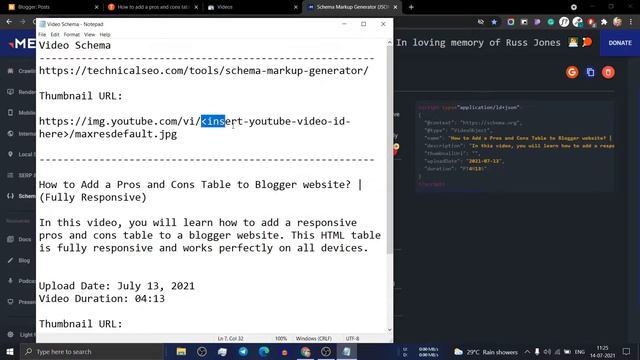Open Blog in the site sidebar
This screenshot has height=360, width=640.
coord(19,260)
